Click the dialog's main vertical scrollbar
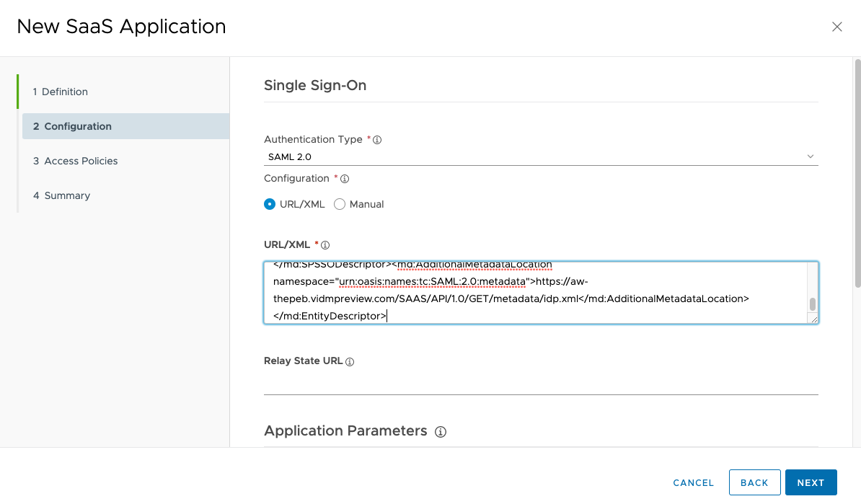 pos(857,173)
